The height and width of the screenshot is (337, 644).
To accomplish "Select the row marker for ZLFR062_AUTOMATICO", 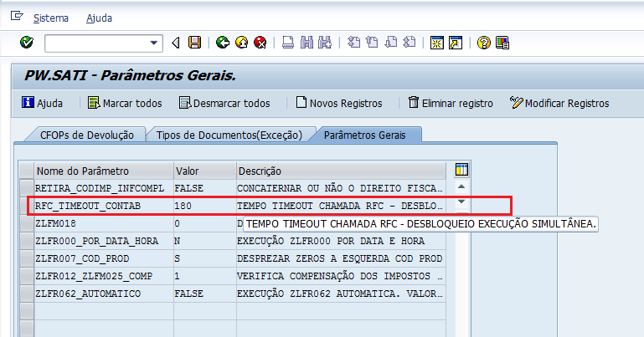I will click(26, 294).
